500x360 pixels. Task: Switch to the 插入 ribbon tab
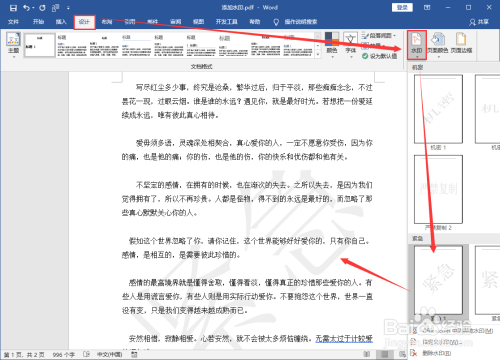tap(61, 22)
